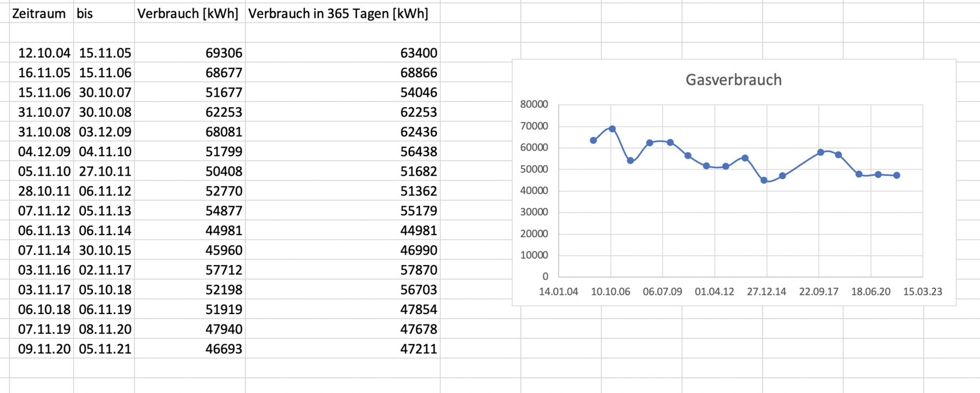980x393 pixels.
Task: Click the 80000 label on the vertical axis
Action: tap(534, 104)
